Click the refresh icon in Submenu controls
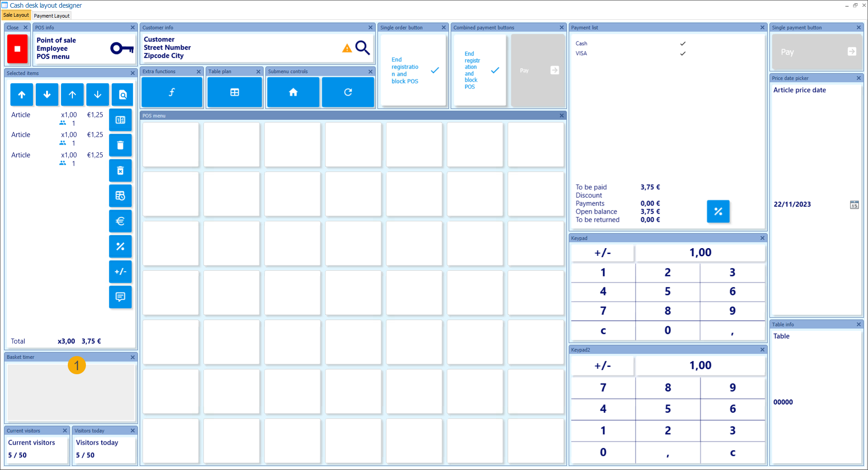This screenshot has height=470, width=868. (x=348, y=92)
